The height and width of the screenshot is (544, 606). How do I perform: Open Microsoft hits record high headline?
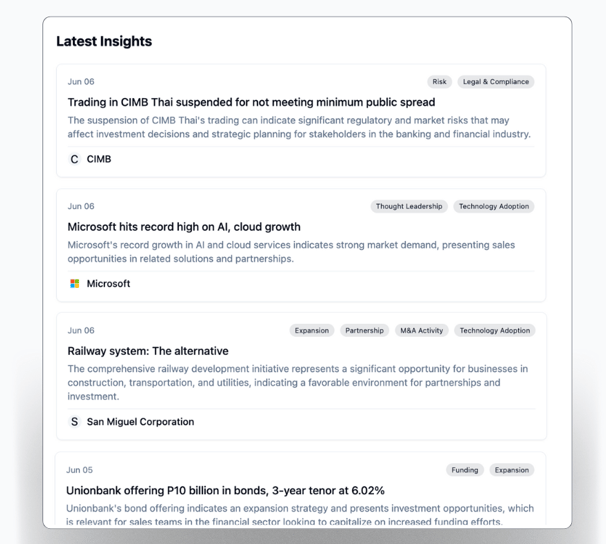pos(184,227)
